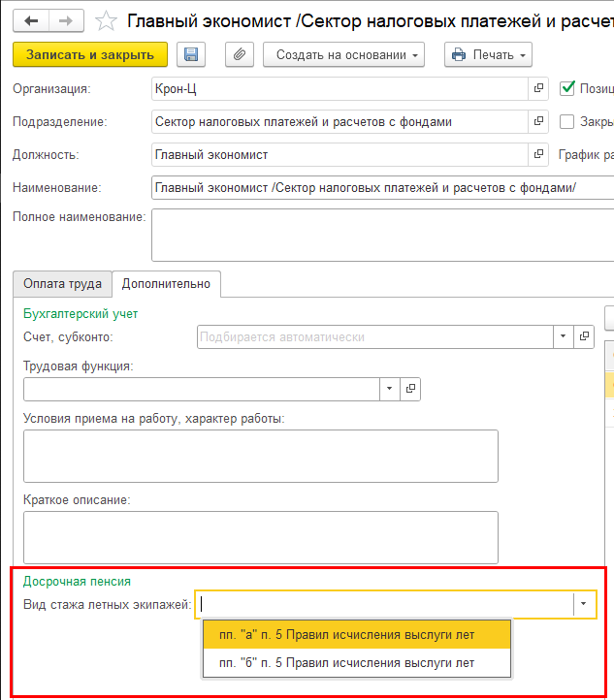Save the record with the floppy disk icon
The height and width of the screenshot is (700, 614).
tap(191, 55)
